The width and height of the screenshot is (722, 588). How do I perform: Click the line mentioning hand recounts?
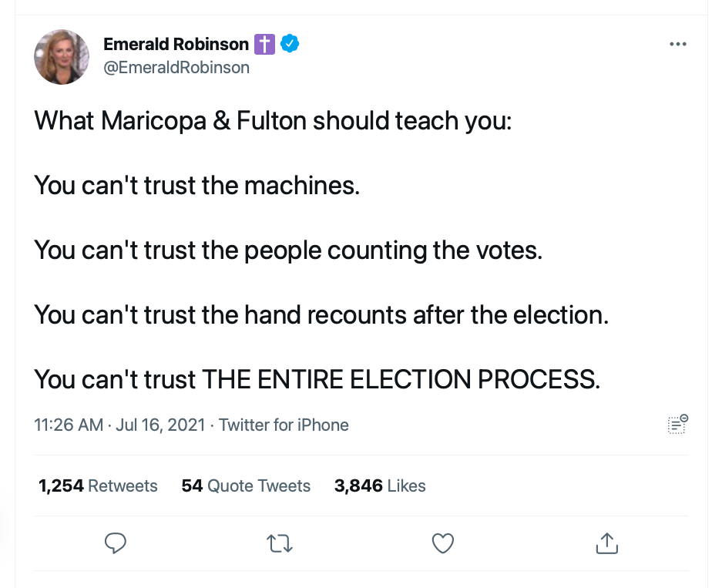[x=321, y=314]
